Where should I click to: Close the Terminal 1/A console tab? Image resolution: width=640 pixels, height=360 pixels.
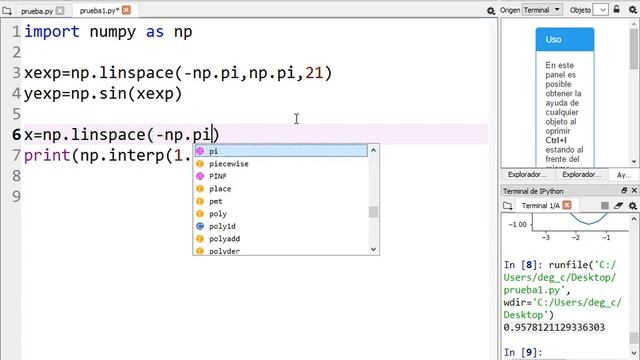click(567, 205)
